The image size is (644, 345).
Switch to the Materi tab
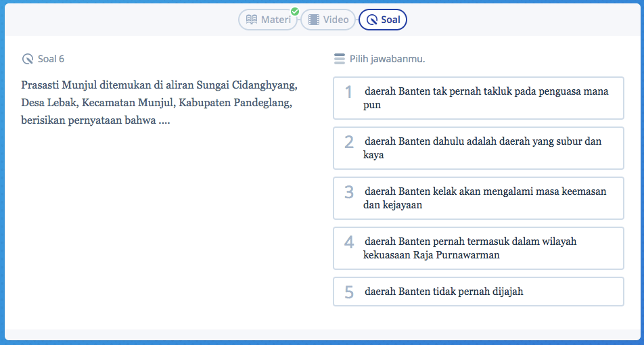[x=268, y=20]
